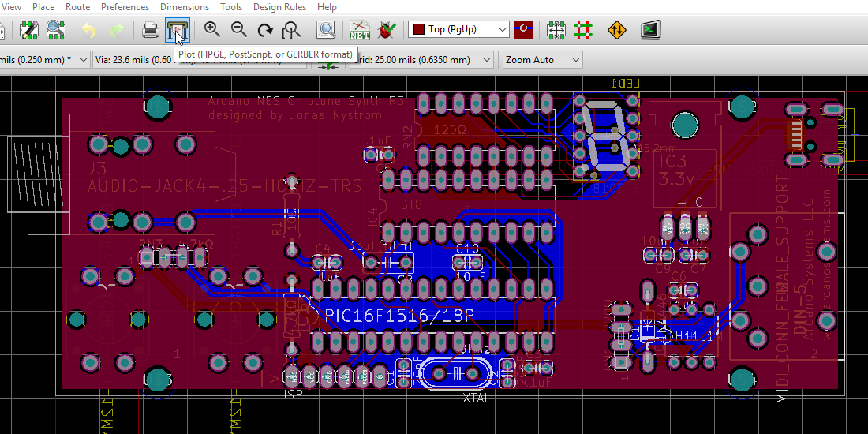Open the red-blue layer pair selector
Screen dimensions: 868x434
coord(522,30)
